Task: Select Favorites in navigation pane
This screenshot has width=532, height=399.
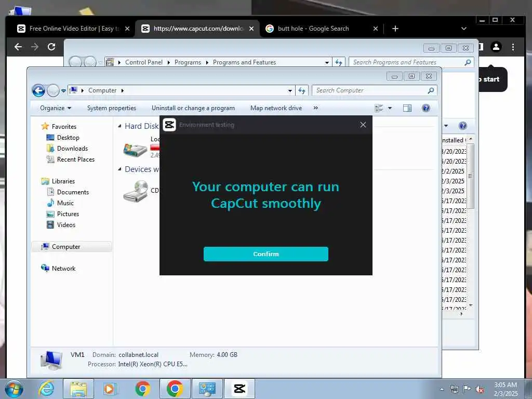Action: [64, 127]
